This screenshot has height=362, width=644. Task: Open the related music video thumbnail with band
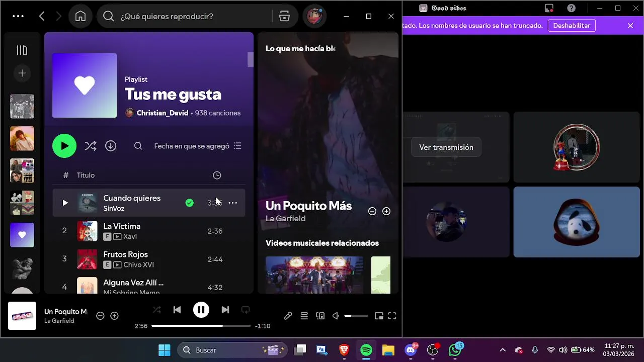[x=314, y=275]
